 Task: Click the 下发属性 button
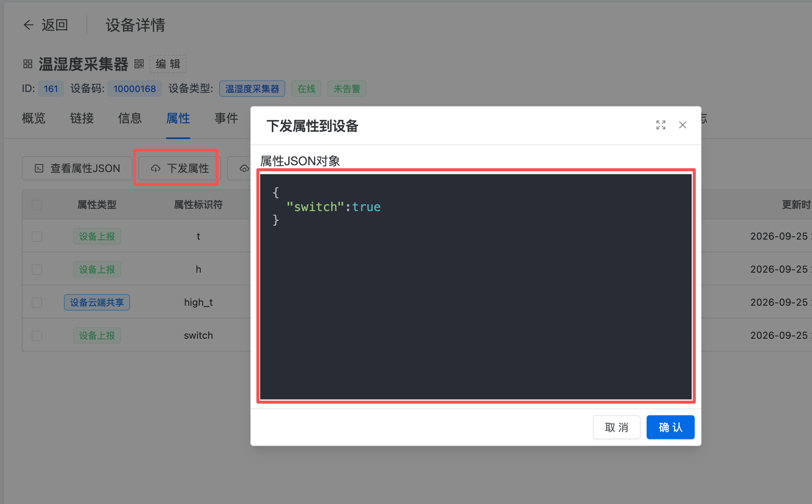(x=180, y=168)
